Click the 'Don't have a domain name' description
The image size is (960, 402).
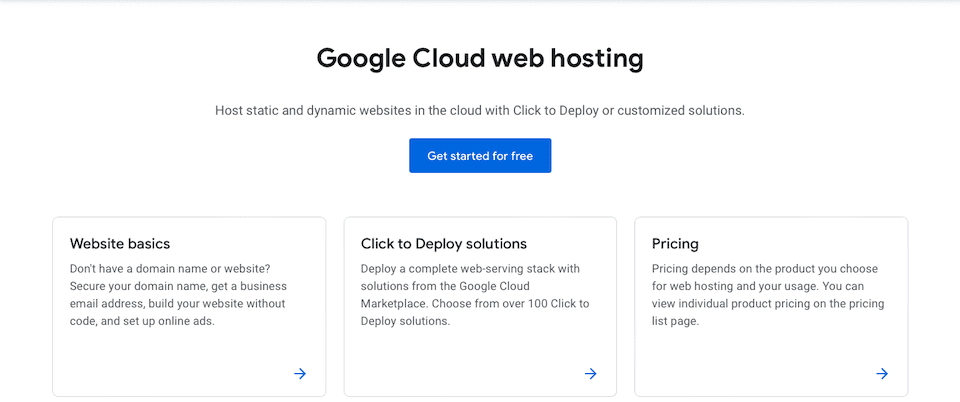(178, 295)
